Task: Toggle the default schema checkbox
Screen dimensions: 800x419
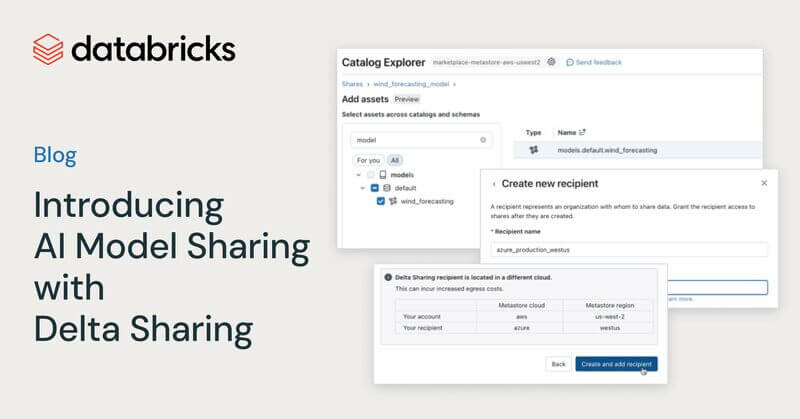Action: click(x=374, y=188)
